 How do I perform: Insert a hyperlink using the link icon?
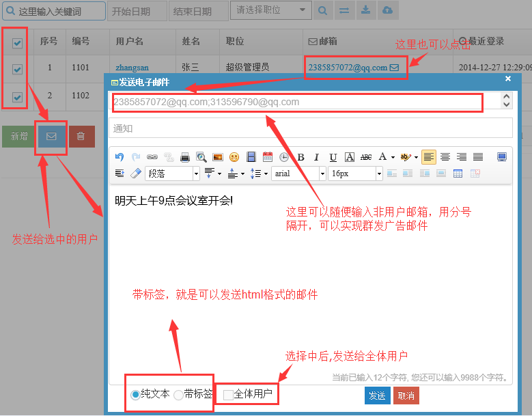click(152, 157)
